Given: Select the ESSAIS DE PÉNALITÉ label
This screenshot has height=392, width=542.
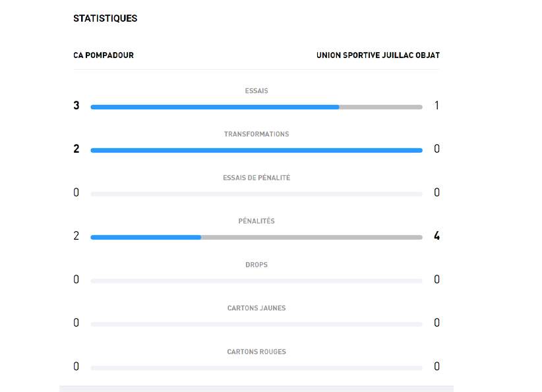Looking at the screenshot, I should (x=256, y=178).
